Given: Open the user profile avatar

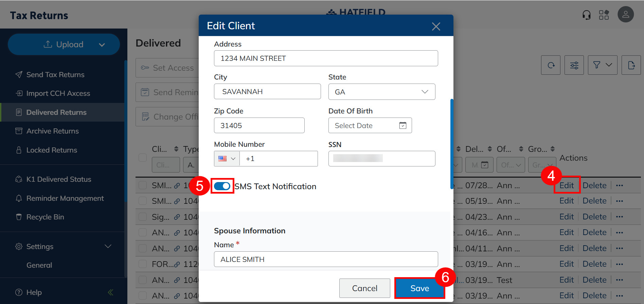Looking at the screenshot, I should 625,15.
